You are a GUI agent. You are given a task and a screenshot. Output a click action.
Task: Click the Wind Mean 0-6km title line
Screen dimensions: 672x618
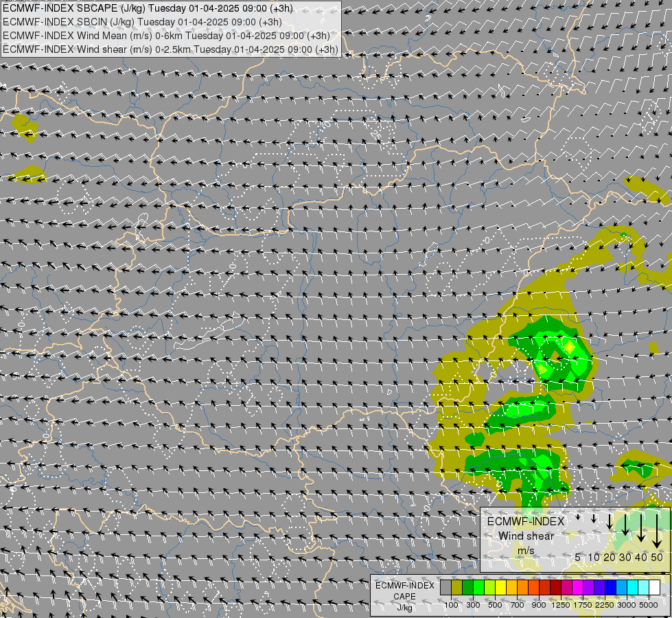point(166,36)
